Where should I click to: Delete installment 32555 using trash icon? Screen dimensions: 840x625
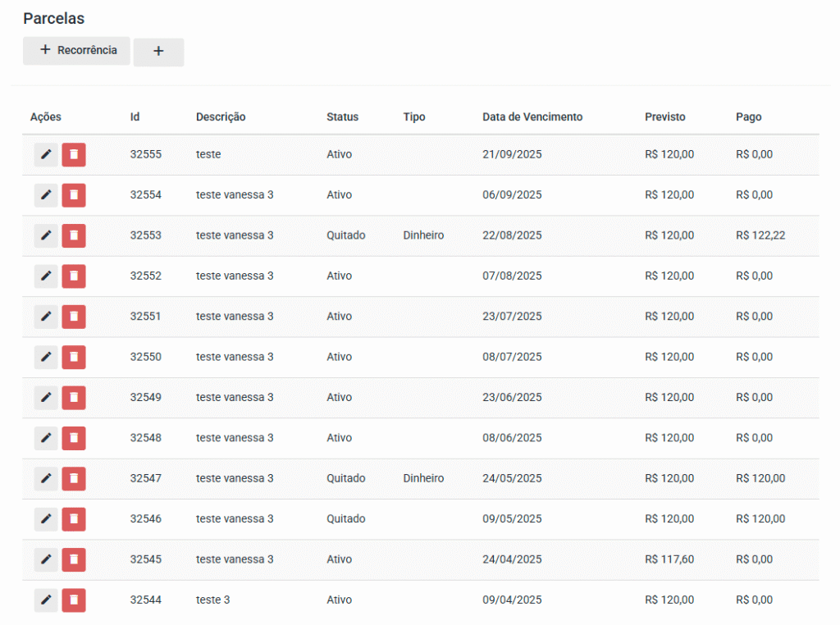(x=74, y=154)
